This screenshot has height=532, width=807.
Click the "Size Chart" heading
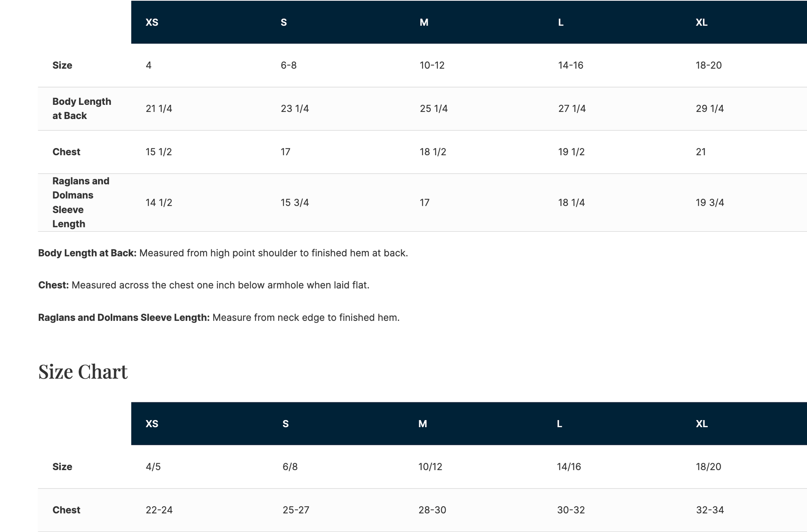pyautogui.click(x=83, y=372)
